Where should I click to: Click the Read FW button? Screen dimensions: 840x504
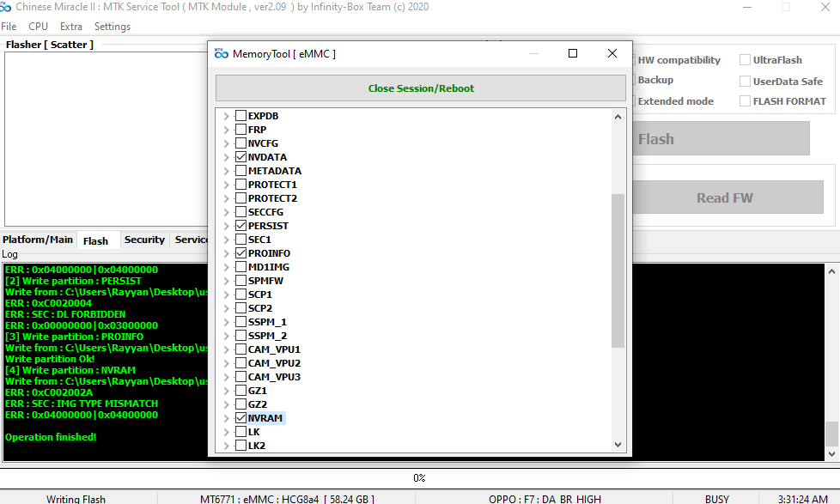click(x=727, y=197)
